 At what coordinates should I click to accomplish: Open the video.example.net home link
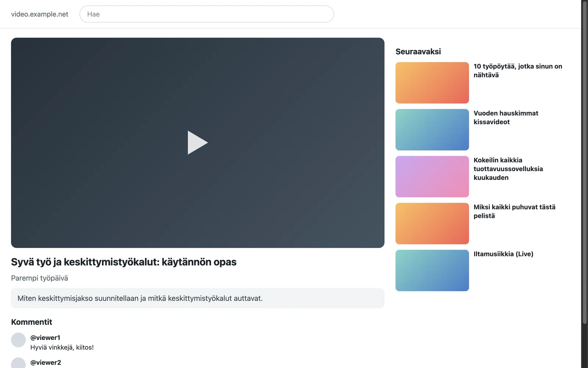pos(40,14)
